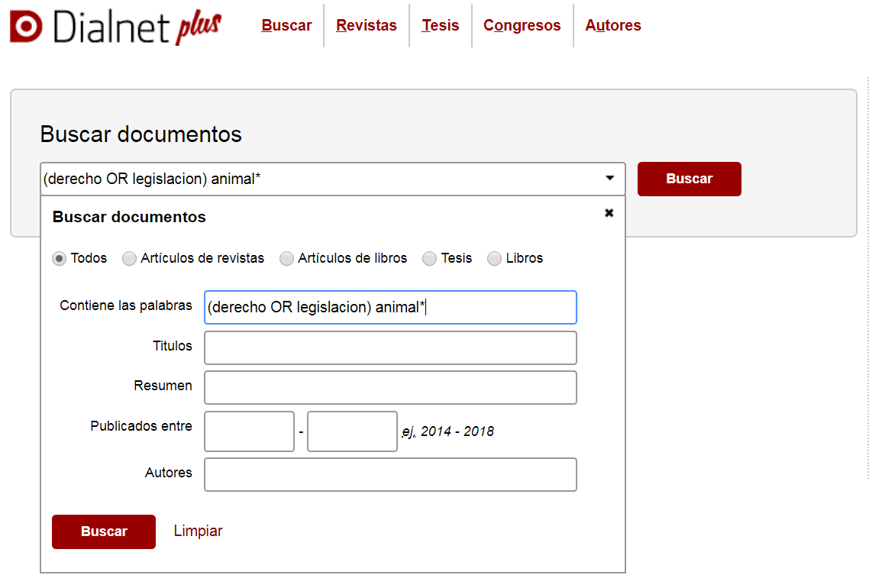Choose Artículos de libros radio button
Viewport: 869px width, 588px height.
(x=287, y=259)
